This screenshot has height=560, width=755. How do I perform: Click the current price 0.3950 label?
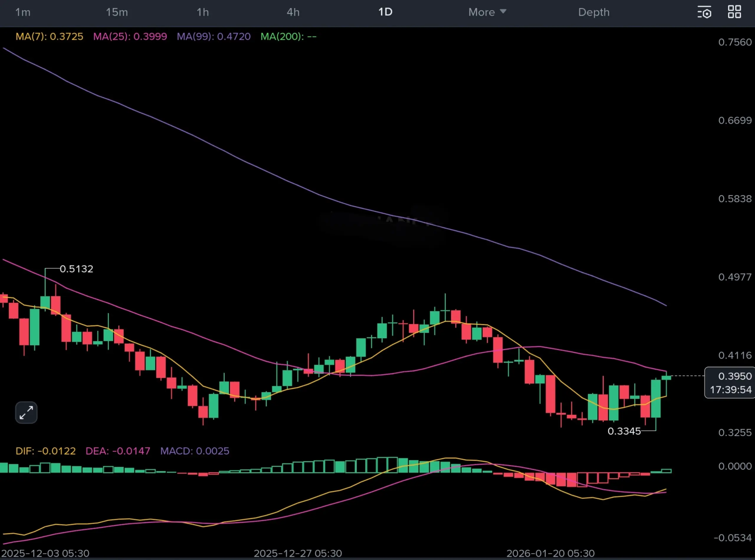pos(735,376)
